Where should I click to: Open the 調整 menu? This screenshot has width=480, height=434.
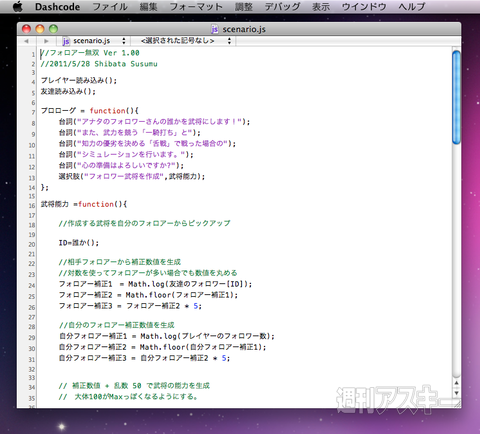tap(244, 7)
